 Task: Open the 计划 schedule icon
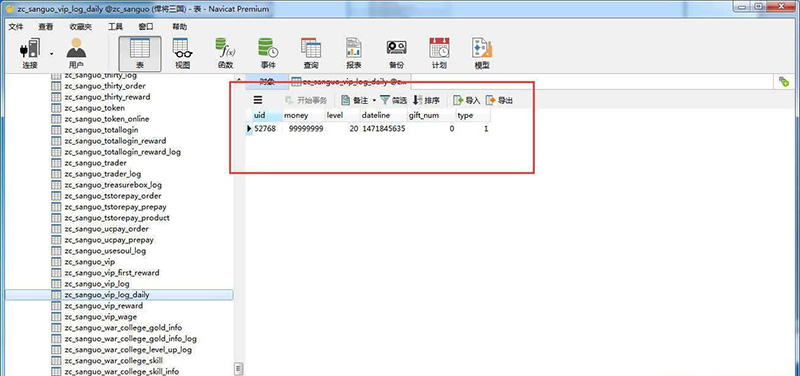click(x=439, y=53)
